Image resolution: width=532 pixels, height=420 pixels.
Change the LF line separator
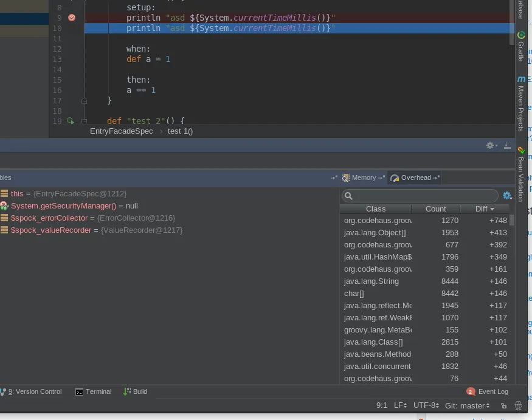400,405
